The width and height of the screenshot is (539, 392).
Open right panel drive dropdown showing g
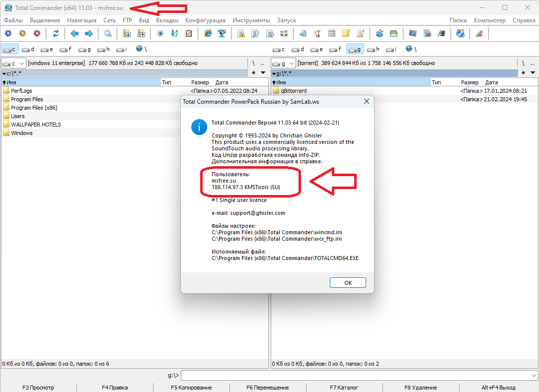coord(283,63)
